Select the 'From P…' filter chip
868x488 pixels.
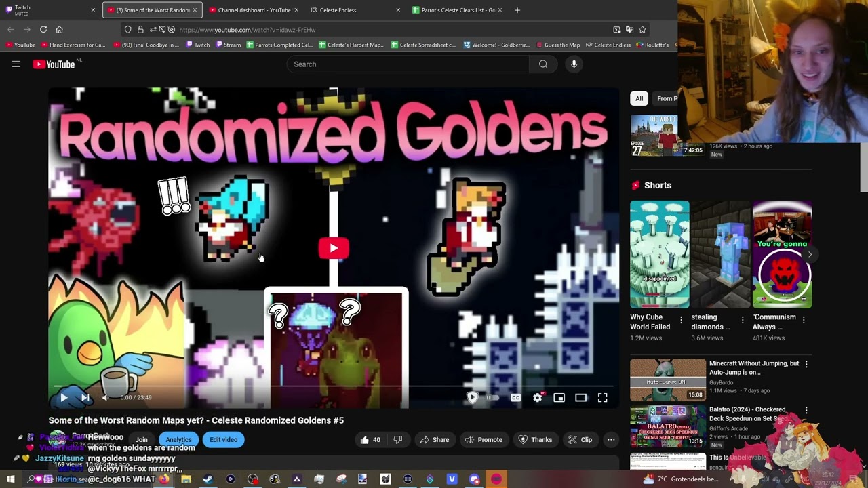coord(667,98)
